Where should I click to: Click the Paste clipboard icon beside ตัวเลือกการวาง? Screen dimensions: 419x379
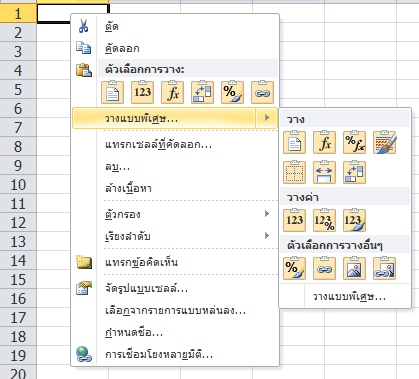tap(84, 70)
